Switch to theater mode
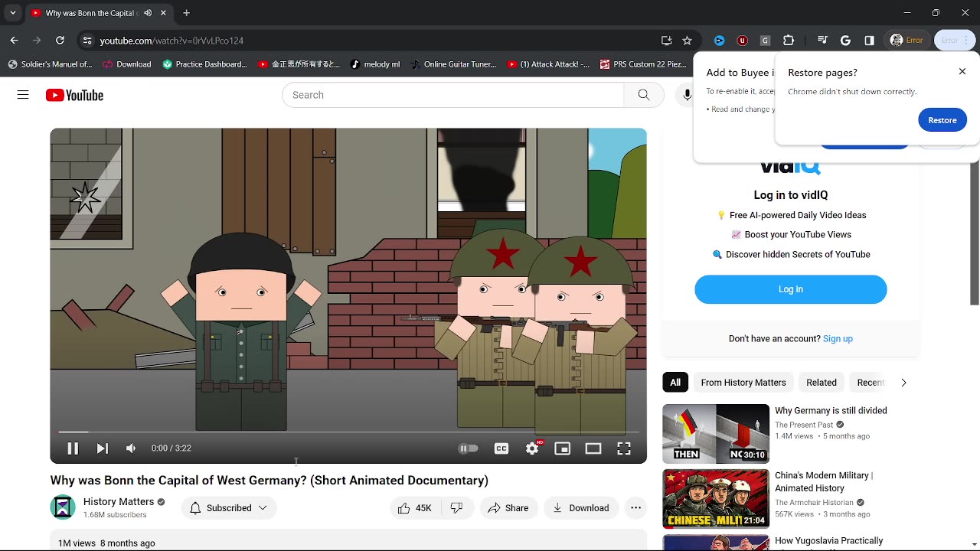 pos(593,448)
